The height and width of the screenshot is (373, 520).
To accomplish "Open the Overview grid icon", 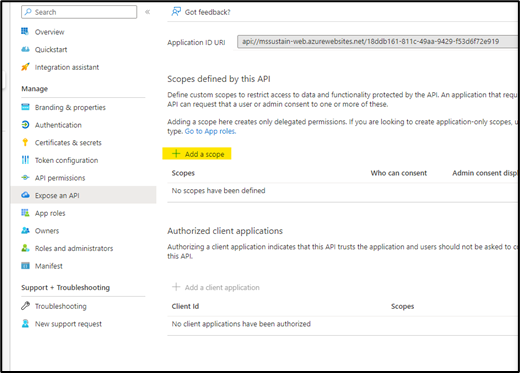I will click(25, 31).
